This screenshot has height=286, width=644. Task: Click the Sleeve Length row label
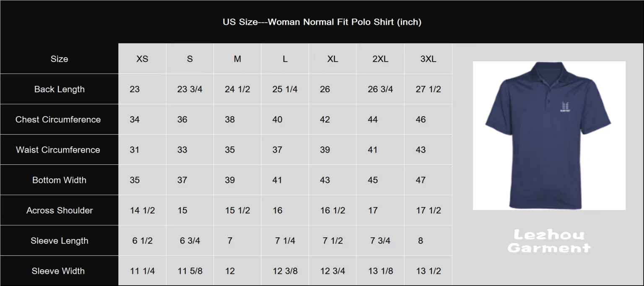[x=60, y=241]
